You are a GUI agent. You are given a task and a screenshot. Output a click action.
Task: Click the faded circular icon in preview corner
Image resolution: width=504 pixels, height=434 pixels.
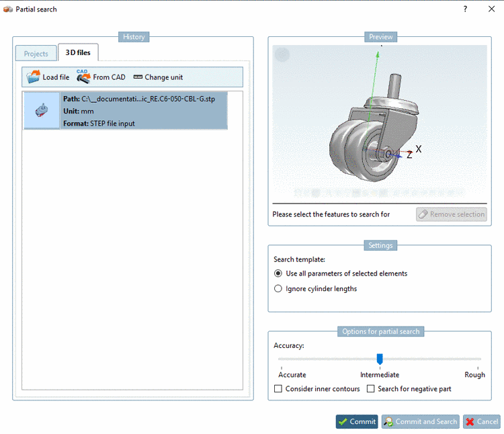[282, 55]
